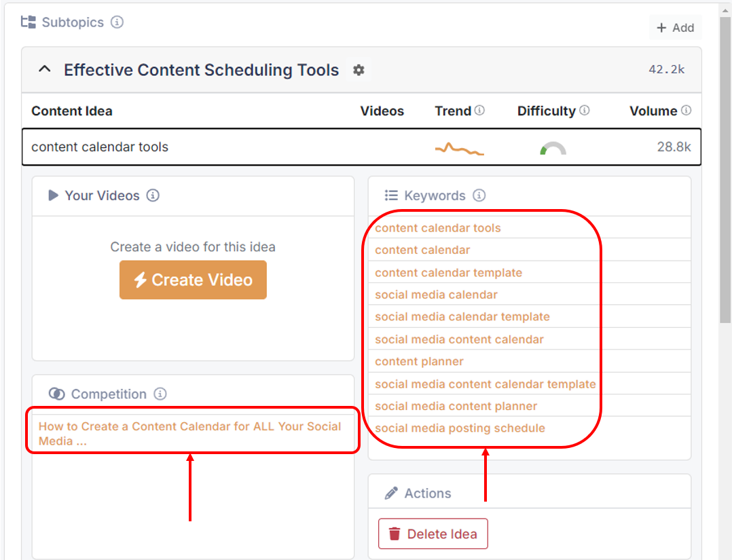Click the Difficulty column info icon
The image size is (732, 560).
click(584, 110)
